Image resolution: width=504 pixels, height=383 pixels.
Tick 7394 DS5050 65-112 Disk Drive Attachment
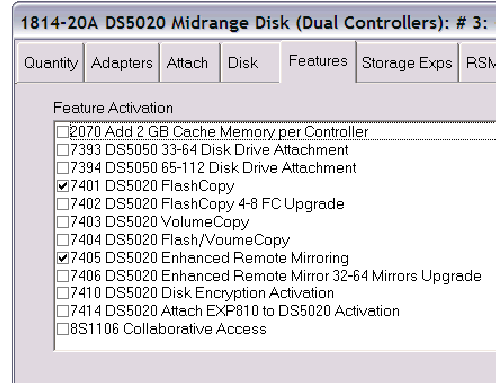tap(63, 168)
